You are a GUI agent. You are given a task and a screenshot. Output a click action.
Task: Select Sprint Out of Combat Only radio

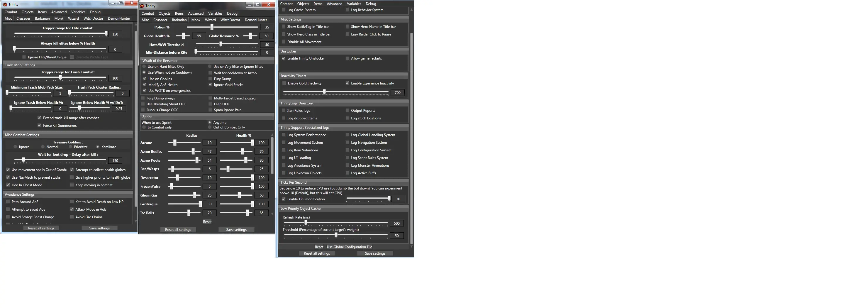pyautogui.click(x=210, y=127)
